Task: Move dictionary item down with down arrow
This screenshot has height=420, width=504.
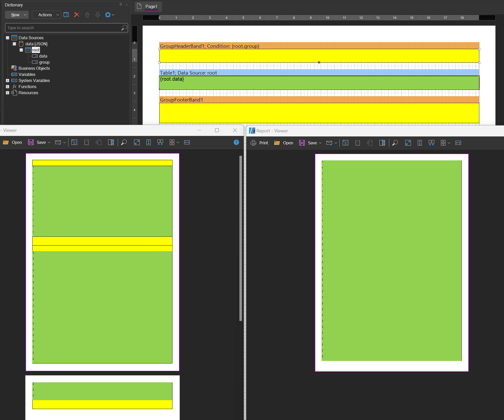Action: [98, 15]
